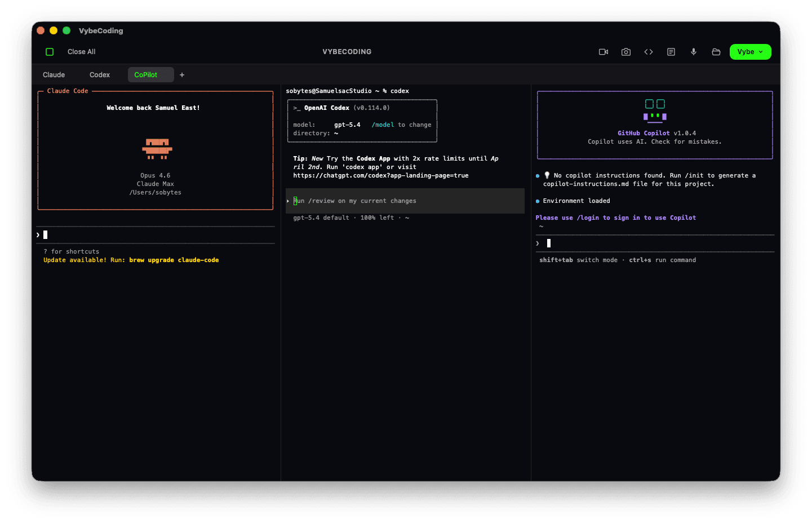The image size is (812, 523).
Task: Click the /login command to sign in to Copilot
Action: 589,218
